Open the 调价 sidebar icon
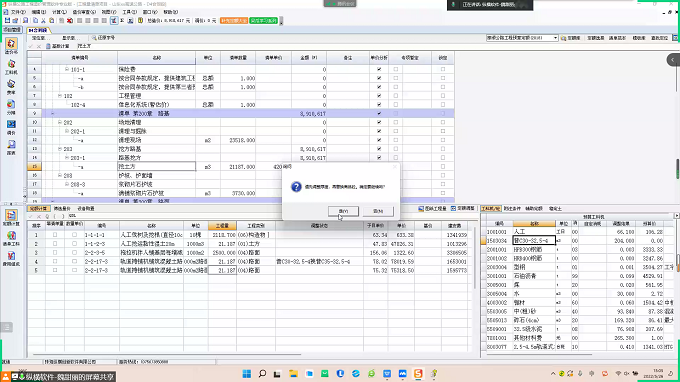 [11, 127]
